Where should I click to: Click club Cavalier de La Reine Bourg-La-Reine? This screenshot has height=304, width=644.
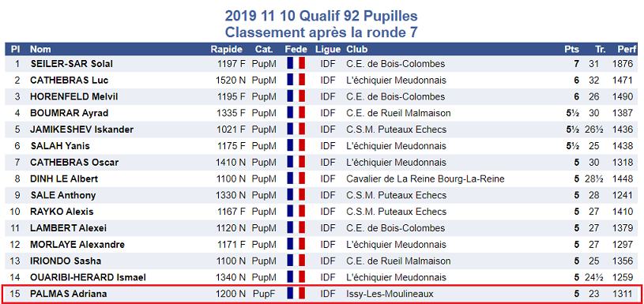[x=425, y=178]
